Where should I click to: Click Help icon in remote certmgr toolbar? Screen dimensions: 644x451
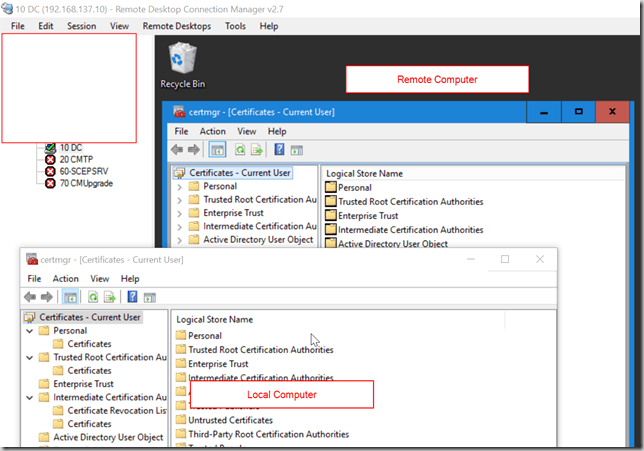point(279,150)
